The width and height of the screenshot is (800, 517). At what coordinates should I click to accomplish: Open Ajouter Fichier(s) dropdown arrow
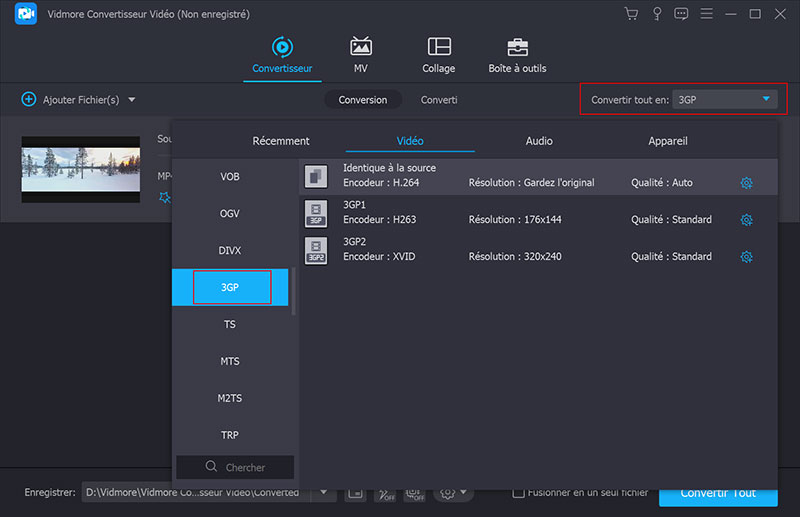tap(132, 100)
